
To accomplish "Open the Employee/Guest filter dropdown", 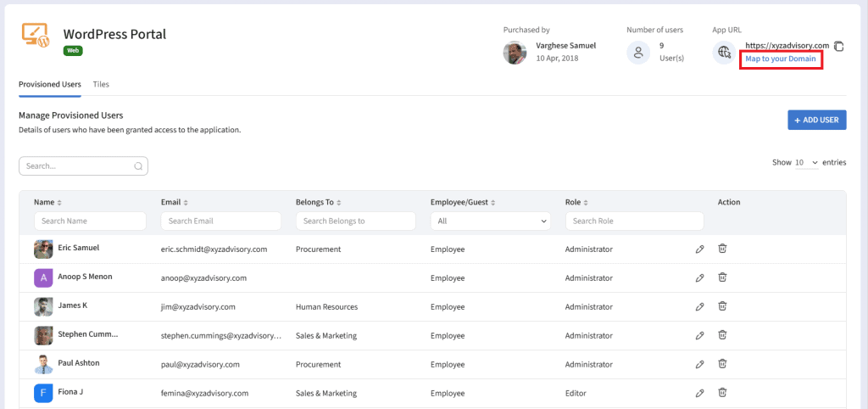I will point(491,221).
